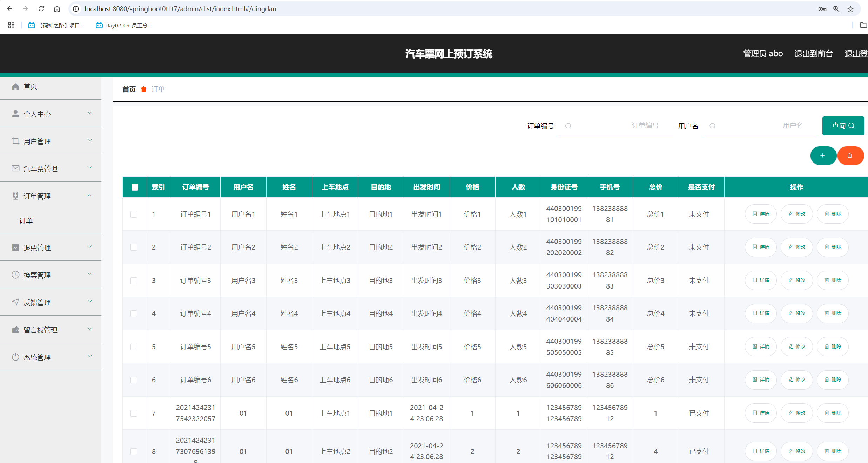Go to 首页 in the sidebar
868x463 pixels.
(30, 86)
